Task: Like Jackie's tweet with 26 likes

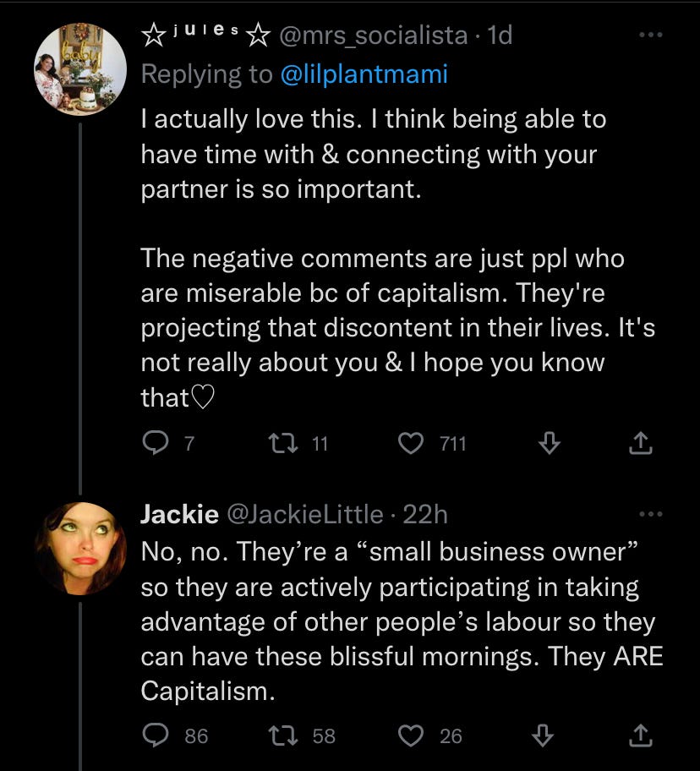Action: pyautogui.click(x=410, y=735)
